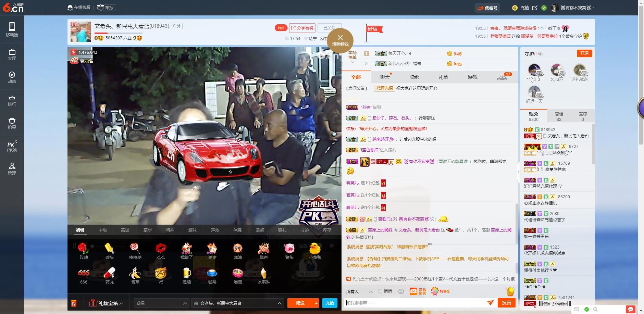Select the 中级 gift category tab
The image size is (644, 314).
(103, 230)
